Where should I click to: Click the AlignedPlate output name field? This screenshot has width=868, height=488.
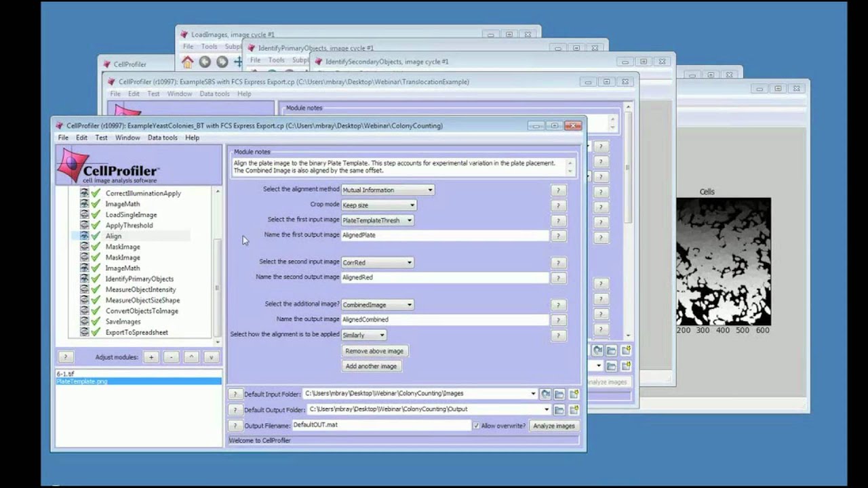coord(445,235)
